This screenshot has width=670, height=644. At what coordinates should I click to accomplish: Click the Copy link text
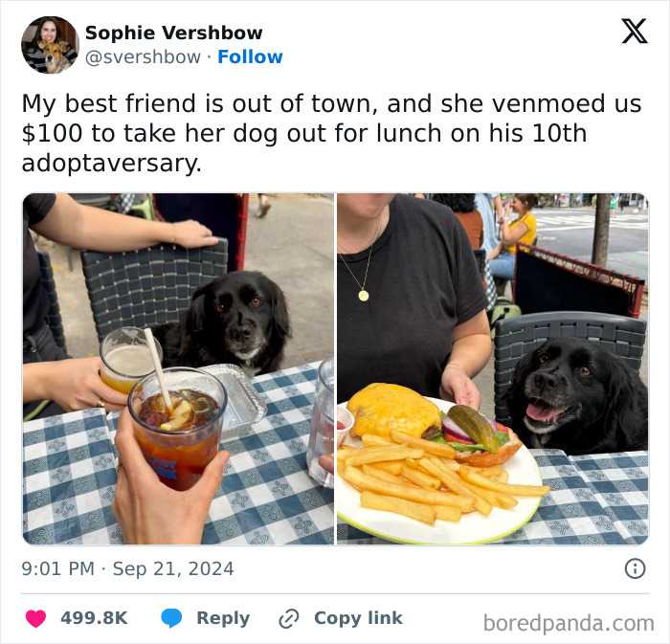click(358, 618)
